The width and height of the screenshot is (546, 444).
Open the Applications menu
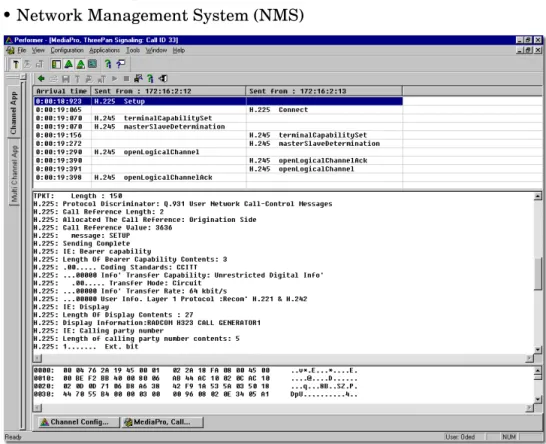pyautogui.click(x=104, y=50)
